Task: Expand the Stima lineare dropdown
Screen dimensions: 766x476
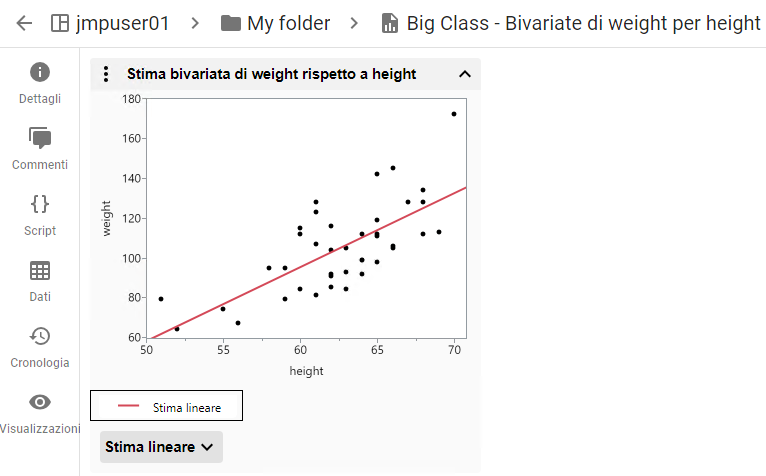Action: click(161, 447)
